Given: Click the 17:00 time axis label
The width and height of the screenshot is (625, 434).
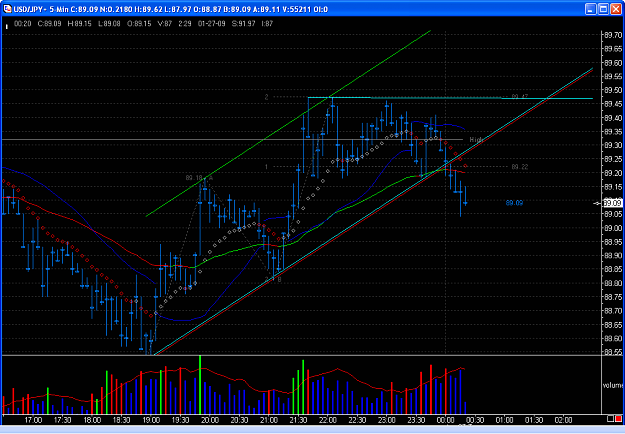Looking at the screenshot, I should tap(33, 420).
